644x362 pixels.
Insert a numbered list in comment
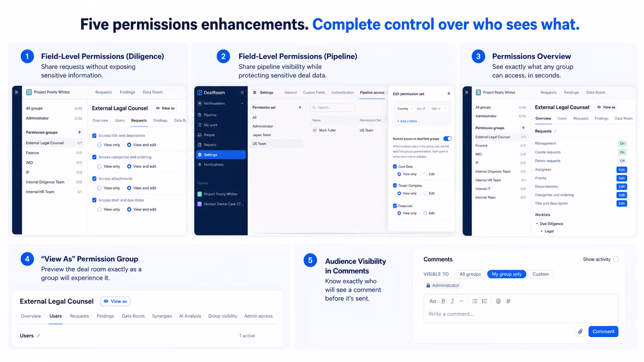point(485,301)
